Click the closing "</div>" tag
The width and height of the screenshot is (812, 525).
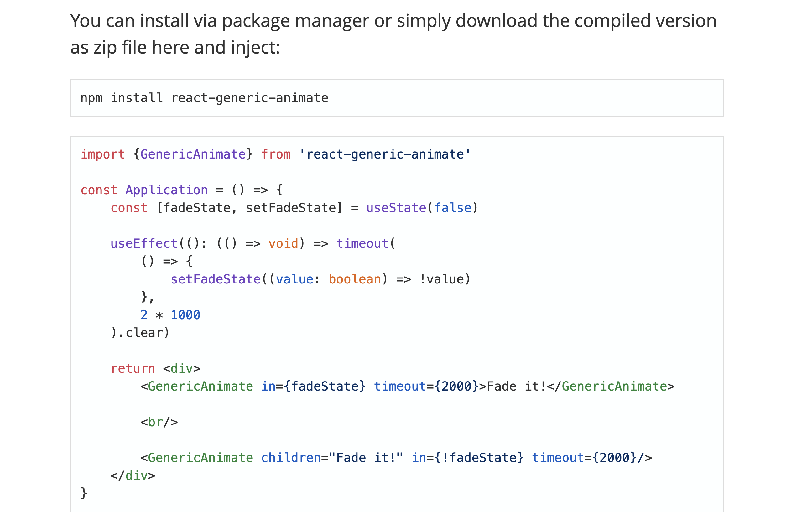133,476
